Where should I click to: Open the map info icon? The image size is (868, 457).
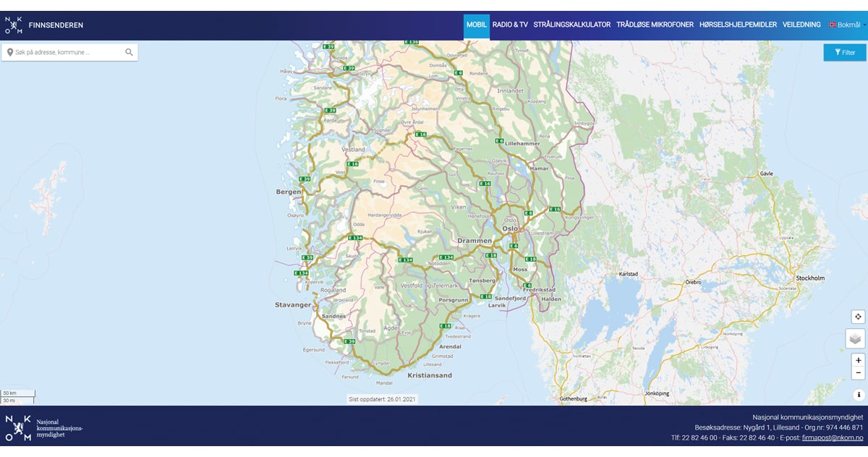point(859,395)
